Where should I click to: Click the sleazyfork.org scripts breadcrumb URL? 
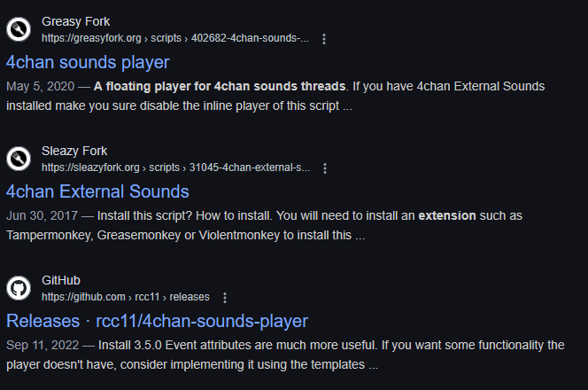pyautogui.click(x=176, y=168)
